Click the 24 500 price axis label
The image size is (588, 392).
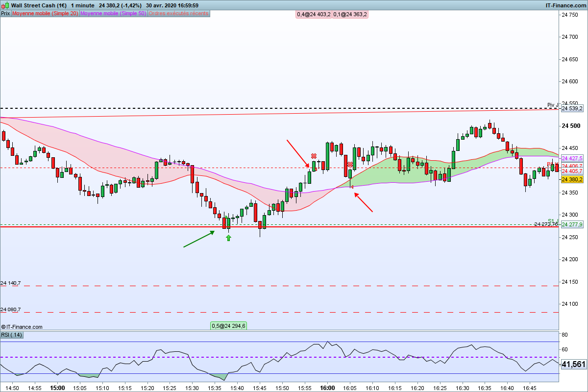click(570, 126)
